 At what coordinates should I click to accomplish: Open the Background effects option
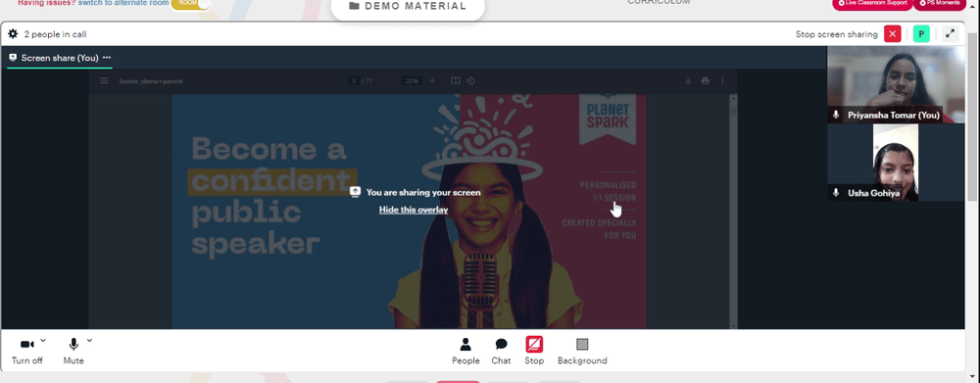582,351
